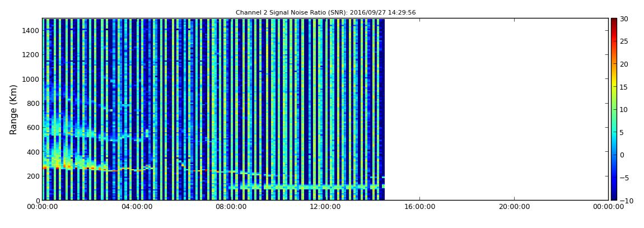Click the 12:00:00 x-axis tick label

[326, 207]
